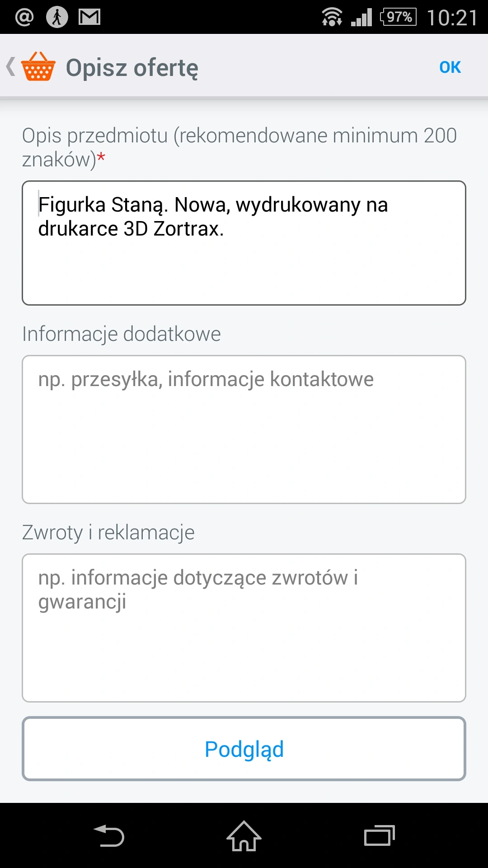Tap the Android back navigation button
Screen dimensions: 488x868
tap(109, 836)
